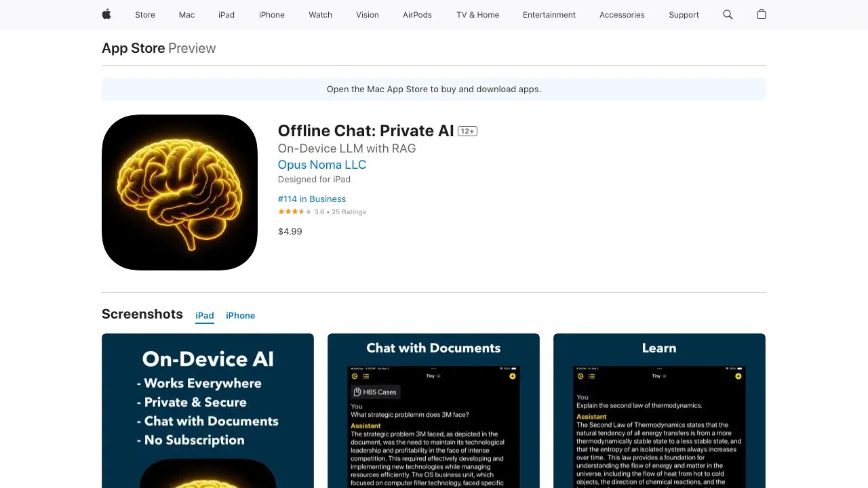Open the Store menu
The image size is (868, 488).
(145, 15)
